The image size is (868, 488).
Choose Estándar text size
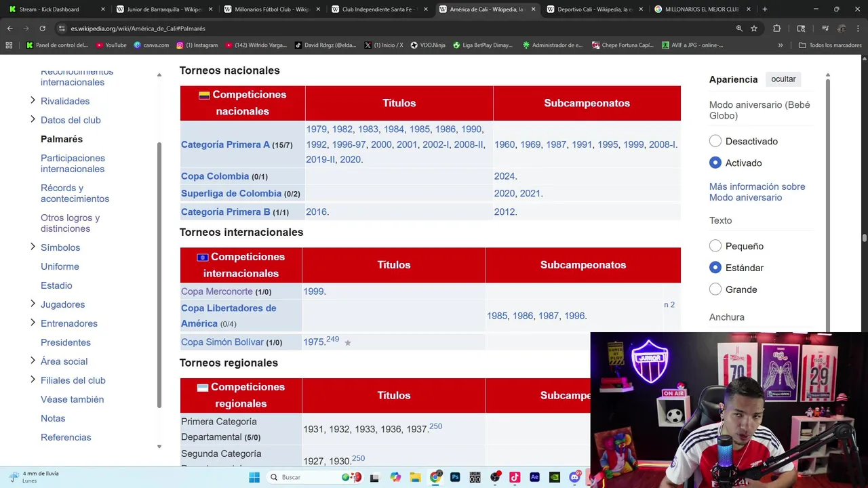coord(715,268)
